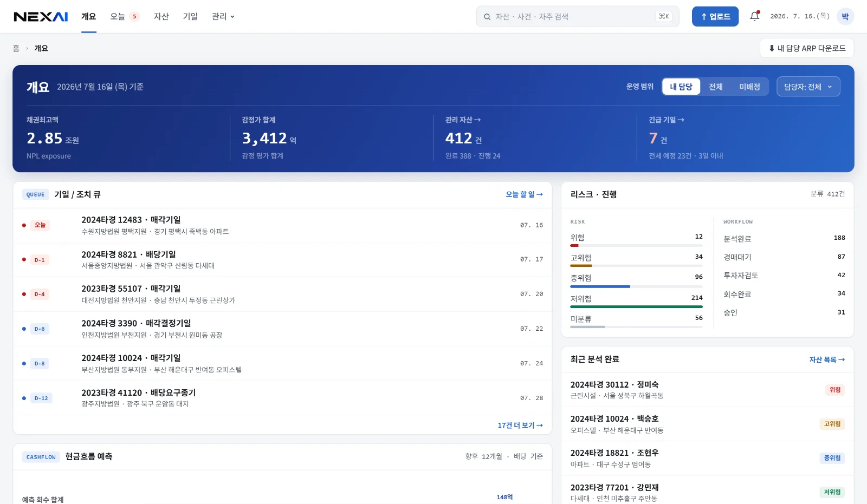This screenshot has height=504, width=867.
Task: Open 관리 자산 stat link
Action: tap(463, 120)
